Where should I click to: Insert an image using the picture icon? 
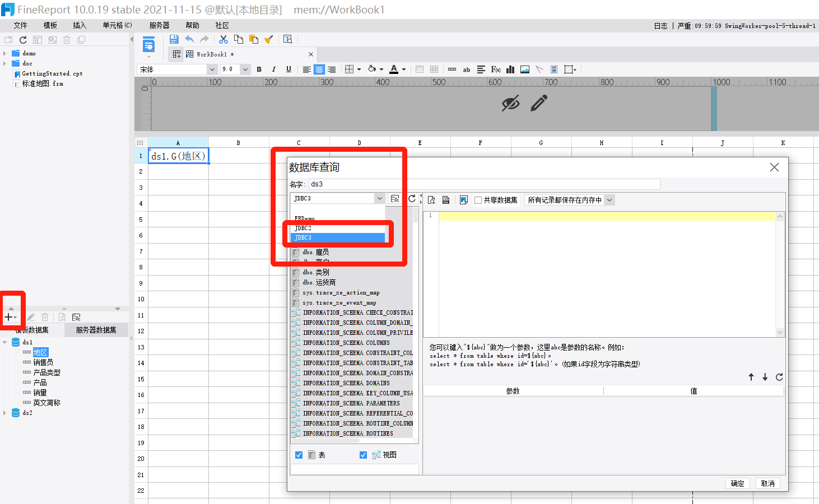pos(524,69)
